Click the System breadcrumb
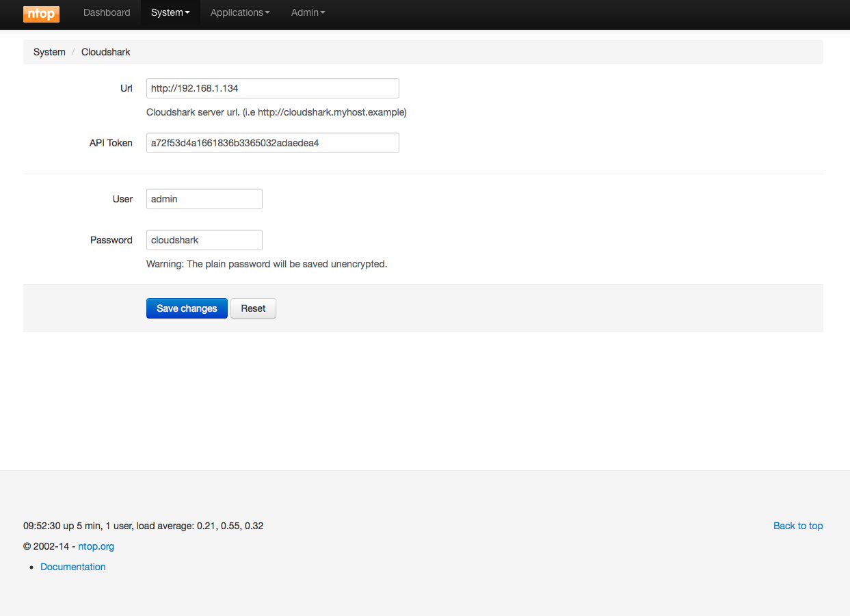The height and width of the screenshot is (616, 850). (x=49, y=52)
